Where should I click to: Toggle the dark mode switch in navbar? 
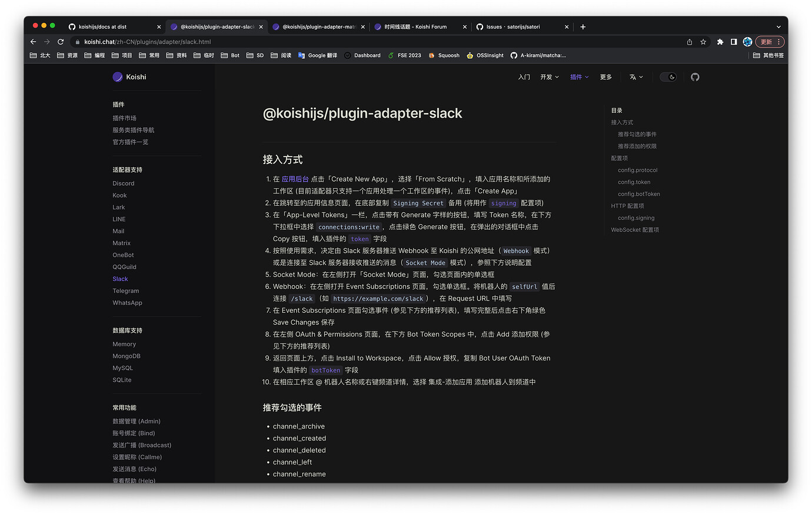(x=668, y=76)
